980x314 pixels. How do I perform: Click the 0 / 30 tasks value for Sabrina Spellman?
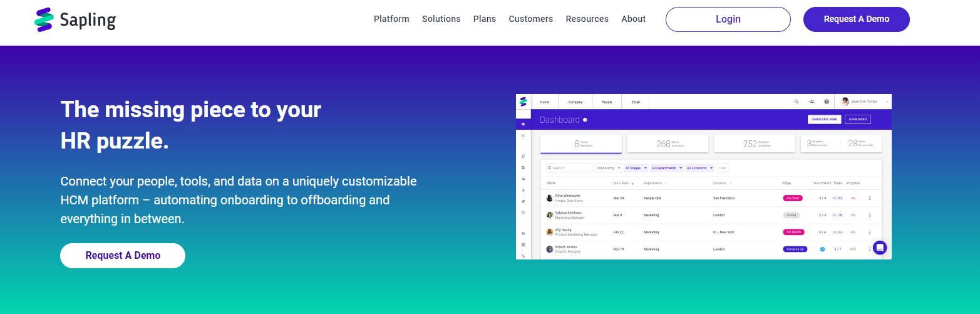pos(837,215)
